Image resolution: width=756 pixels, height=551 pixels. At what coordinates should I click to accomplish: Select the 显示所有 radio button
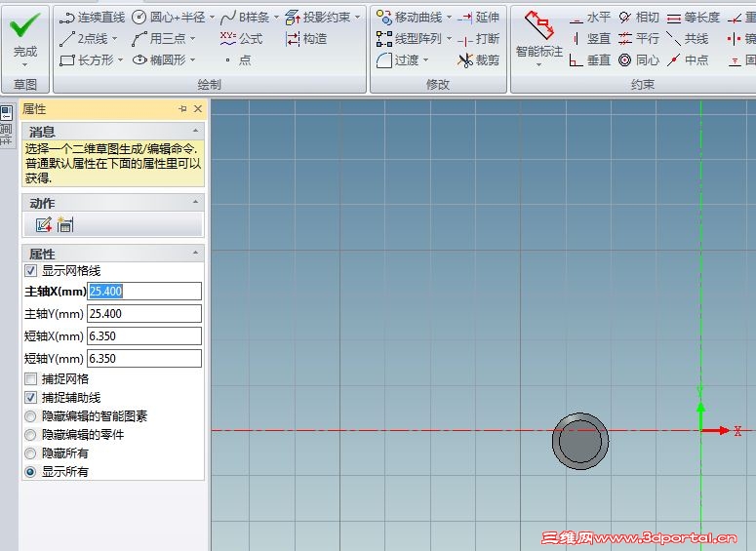click(30, 472)
